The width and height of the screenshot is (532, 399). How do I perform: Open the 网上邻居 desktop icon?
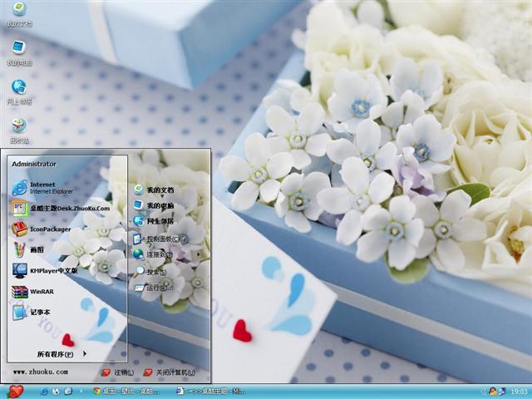(x=19, y=91)
